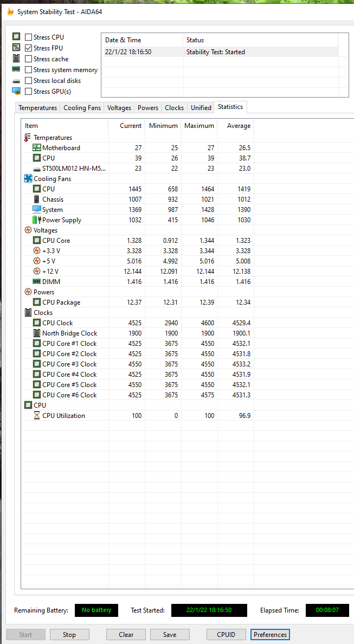This screenshot has height=644, width=354.
Task: Click the CPU Package chip icon
Action: point(37,302)
